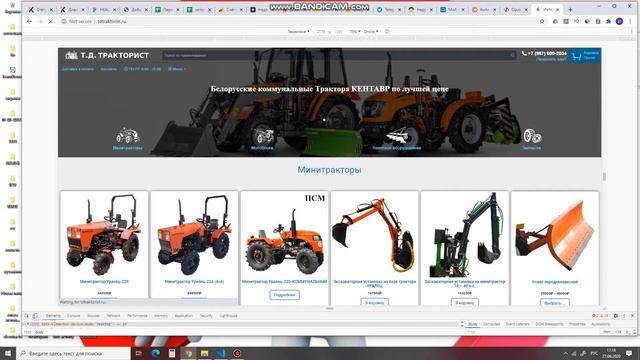Switch to the Lighthouse DevTools tab
Screen dimensions: 640x360
229,316
